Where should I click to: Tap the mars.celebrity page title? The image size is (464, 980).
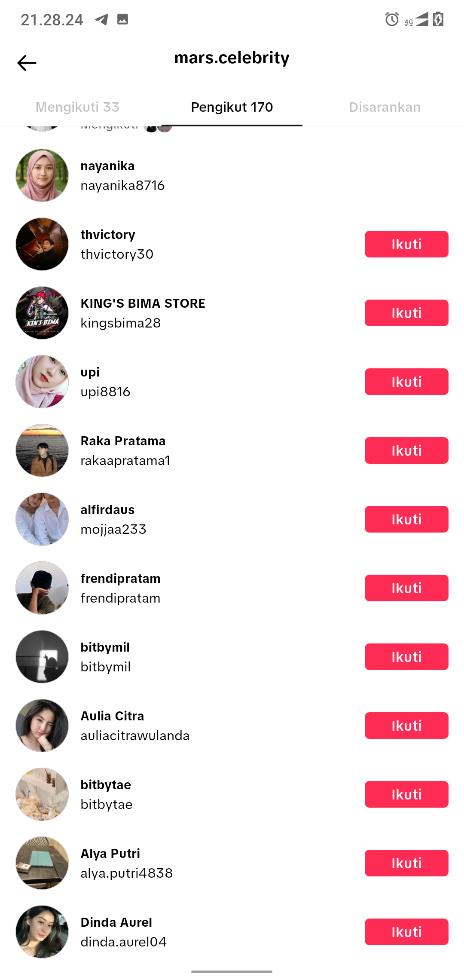coord(232,58)
